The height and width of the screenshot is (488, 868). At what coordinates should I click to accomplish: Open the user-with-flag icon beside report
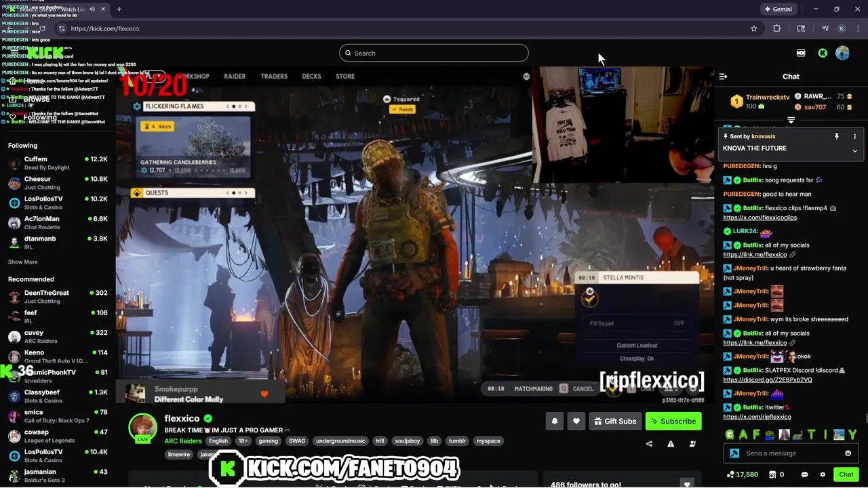click(692, 444)
